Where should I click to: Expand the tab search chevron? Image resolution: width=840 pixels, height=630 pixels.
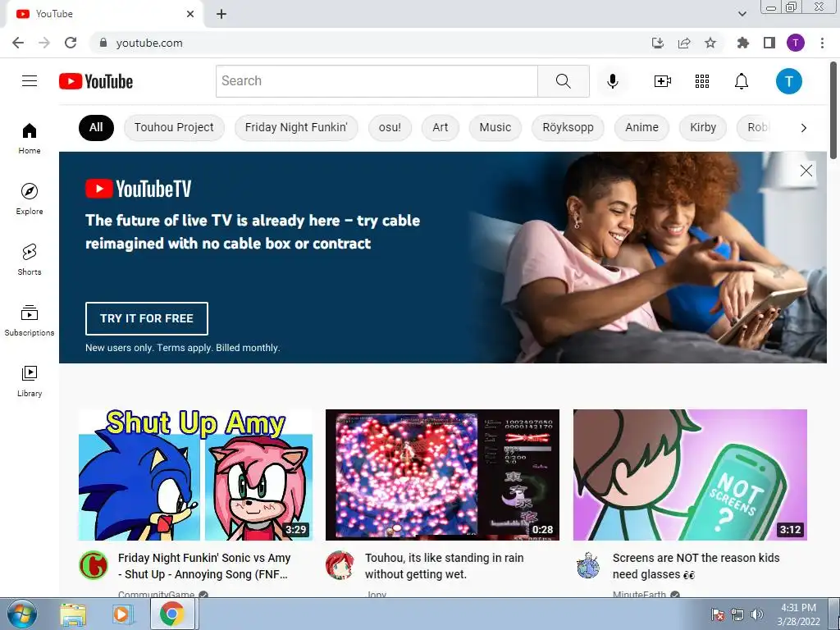742,14
